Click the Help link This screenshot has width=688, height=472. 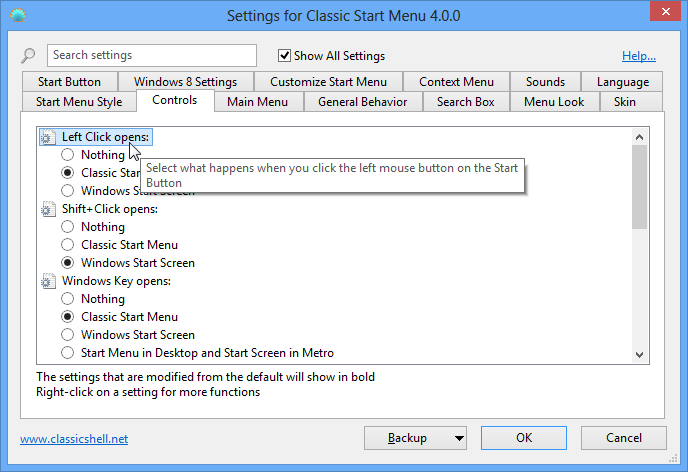(638, 56)
